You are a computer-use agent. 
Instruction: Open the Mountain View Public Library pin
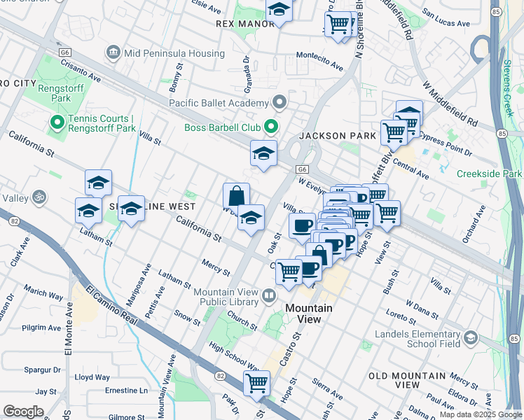tap(268, 297)
